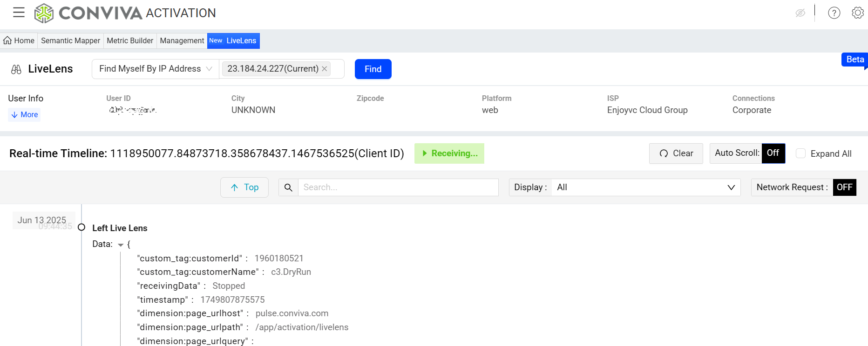Screen dimensions: 868x346
Task: Click the Conviva logo icon
Action: pyautogui.click(x=44, y=13)
